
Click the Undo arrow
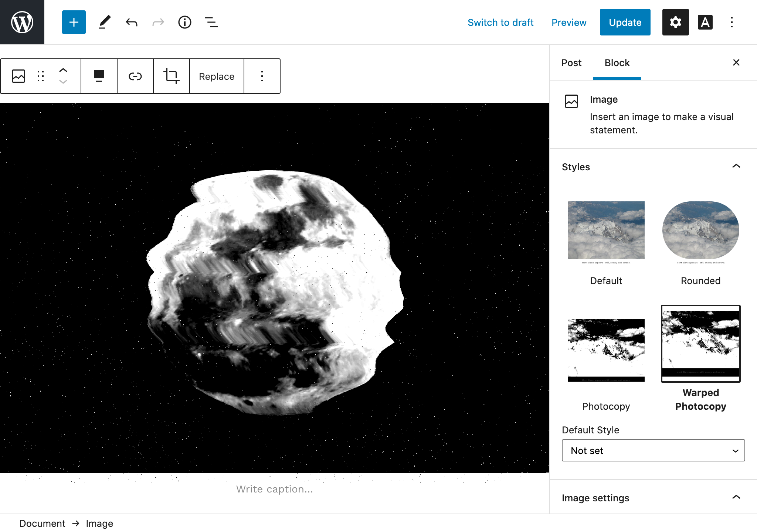pos(131,22)
